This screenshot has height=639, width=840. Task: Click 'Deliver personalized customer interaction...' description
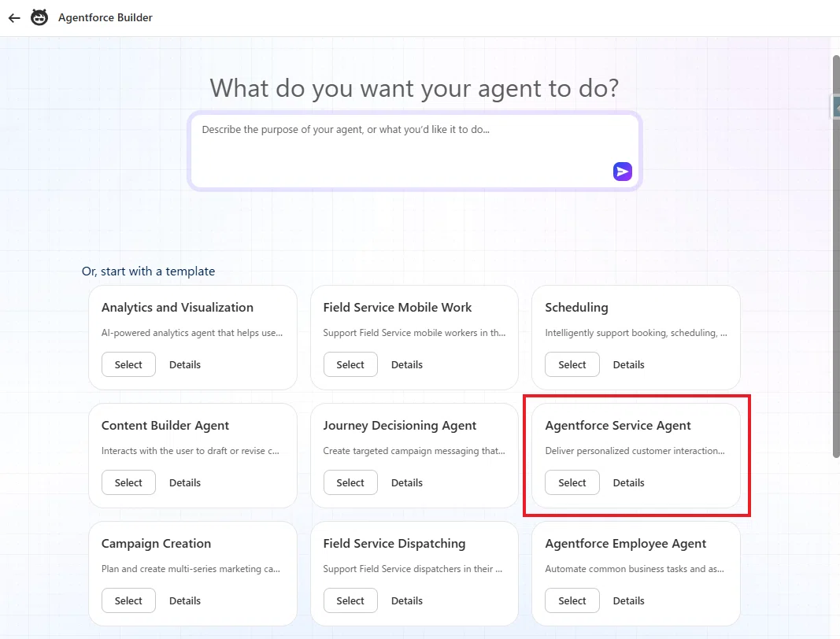635,451
